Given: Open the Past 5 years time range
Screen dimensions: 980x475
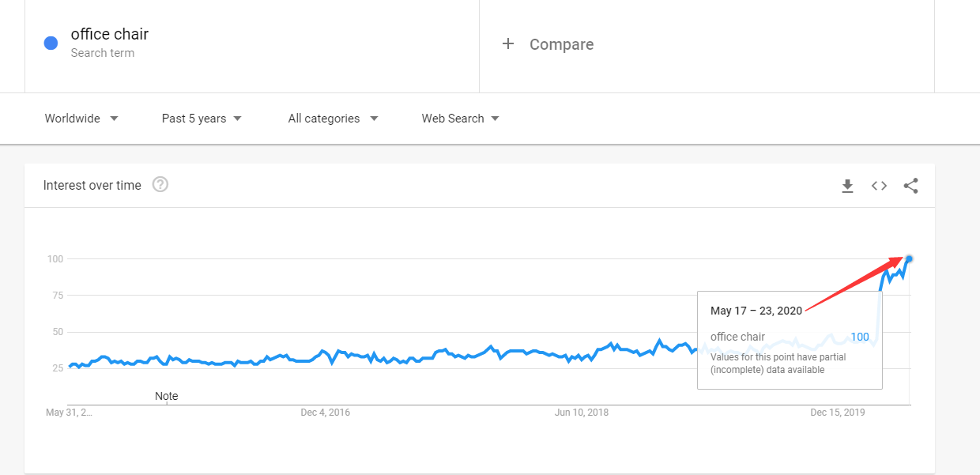Looking at the screenshot, I should [x=202, y=119].
